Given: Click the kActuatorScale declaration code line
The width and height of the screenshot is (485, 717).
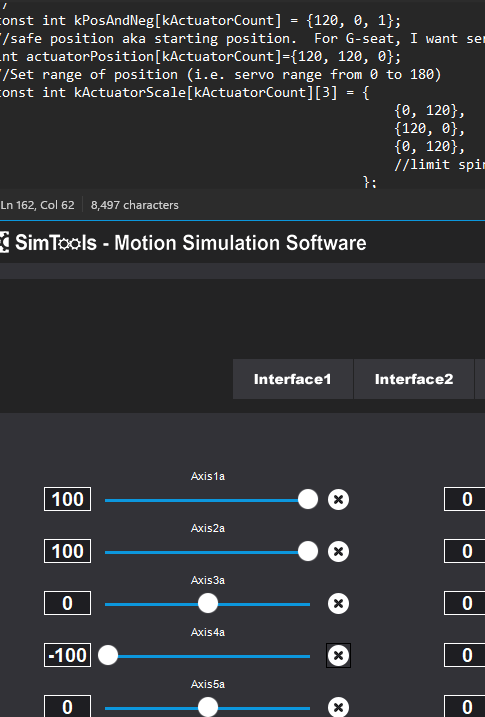Looking at the screenshot, I should (x=184, y=93).
